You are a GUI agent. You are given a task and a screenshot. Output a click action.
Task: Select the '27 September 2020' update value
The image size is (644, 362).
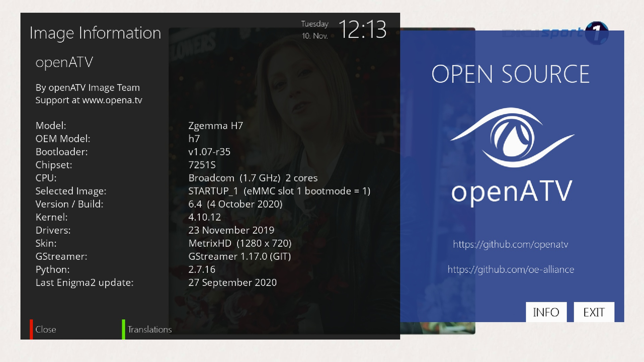pos(232,283)
